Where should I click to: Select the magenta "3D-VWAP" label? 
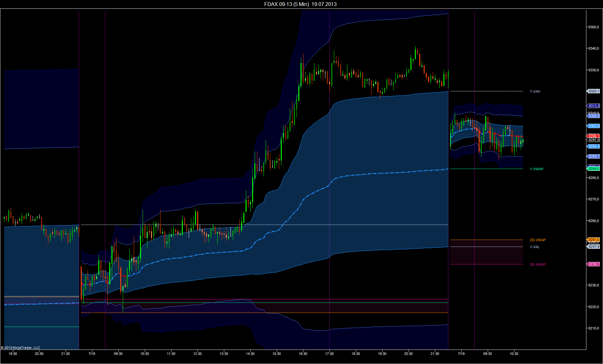tap(538, 264)
